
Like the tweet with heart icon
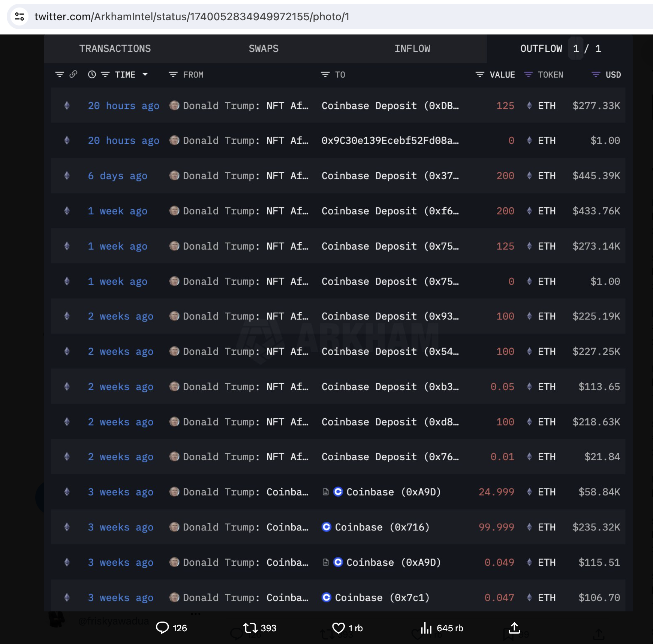pyautogui.click(x=338, y=628)
